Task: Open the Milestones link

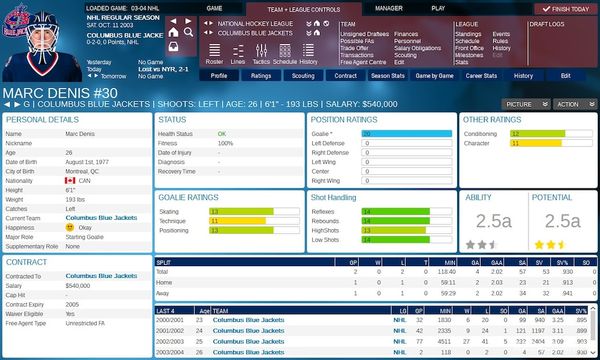Action: pyautogui.click(x=469, y=55)
